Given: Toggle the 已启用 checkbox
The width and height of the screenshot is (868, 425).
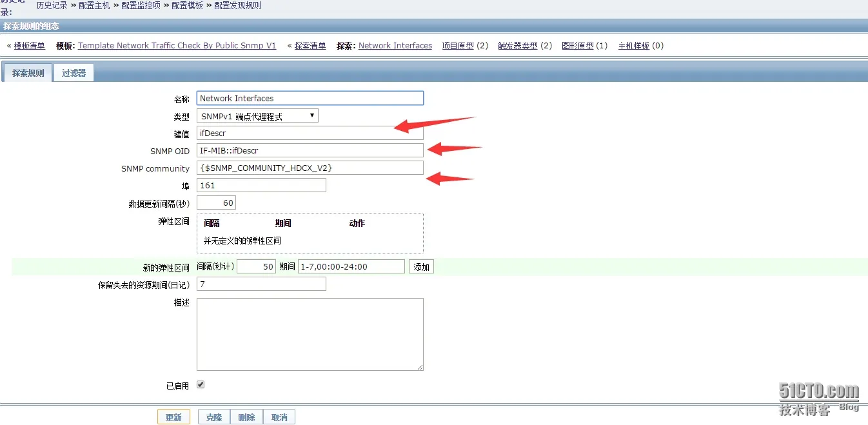Looking at the screenshot, I should point(201,384).
